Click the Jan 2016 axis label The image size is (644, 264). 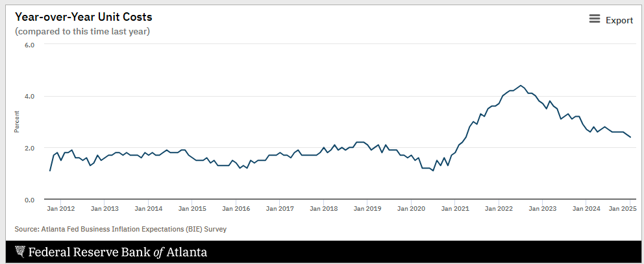236,209
